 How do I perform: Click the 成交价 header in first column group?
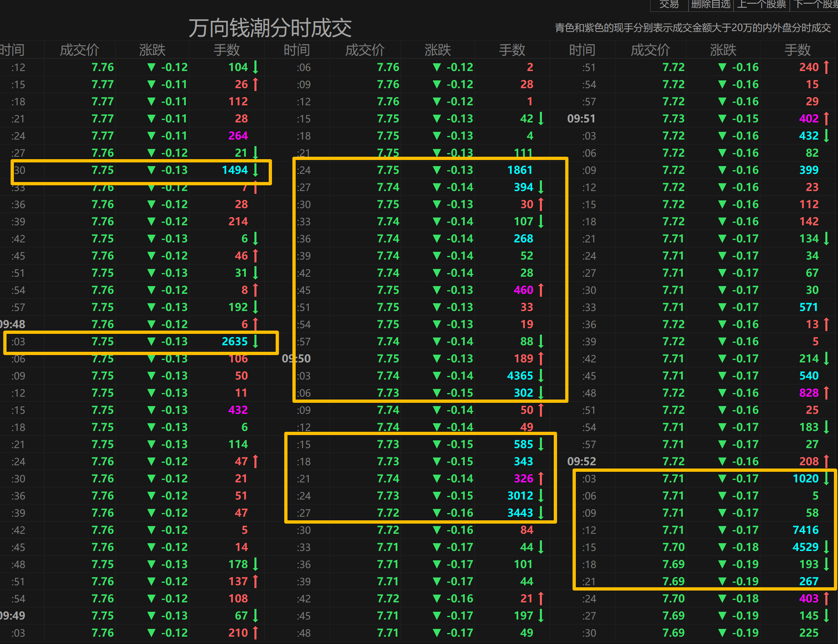pos(79,50)
